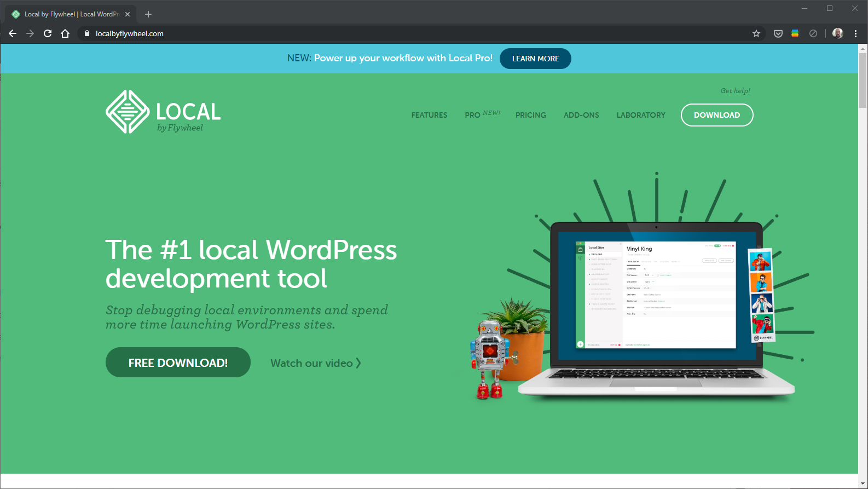Viewport: 868px width, 489px height.
Task: Click the Get help! link
Action: (735, 91)
